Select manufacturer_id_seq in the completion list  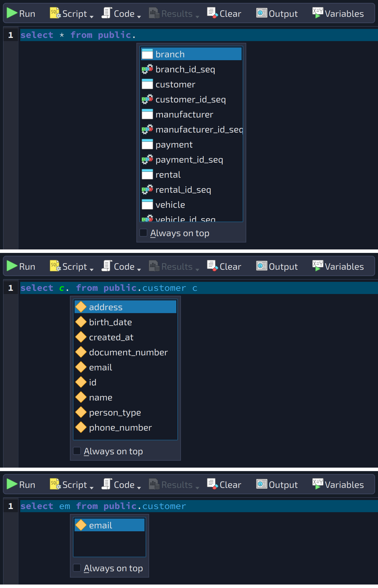click(x=191, y=129)
